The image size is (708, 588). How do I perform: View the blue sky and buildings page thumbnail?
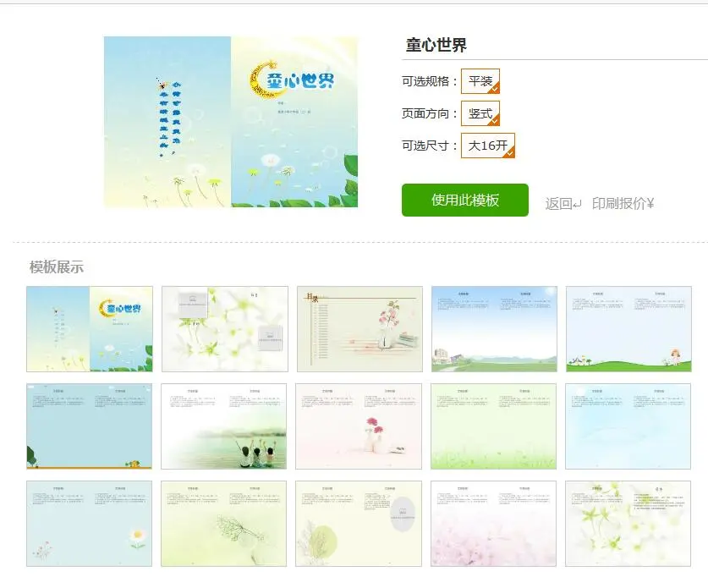(x=494, y=329)
